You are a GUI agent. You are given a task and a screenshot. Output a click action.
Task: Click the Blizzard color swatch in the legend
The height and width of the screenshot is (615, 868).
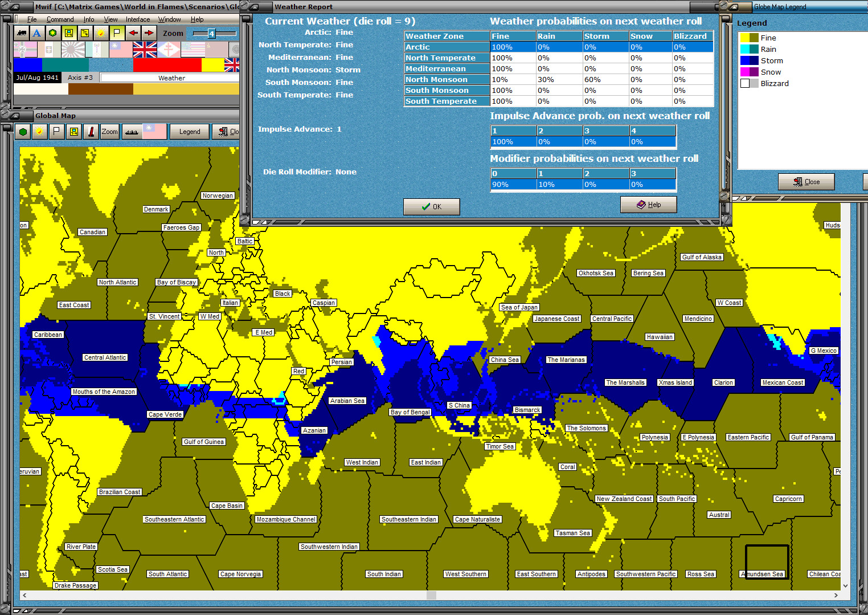click(x=749, y=83)
